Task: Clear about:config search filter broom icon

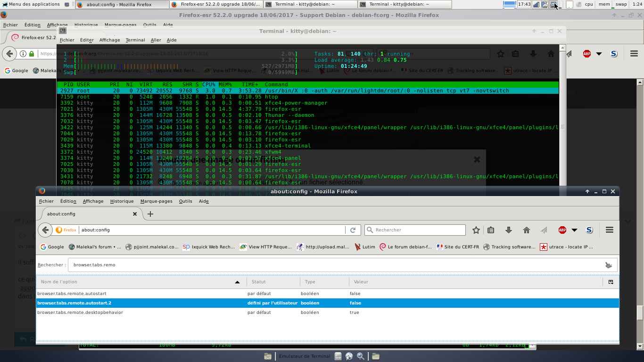Action: coord(609,265)
